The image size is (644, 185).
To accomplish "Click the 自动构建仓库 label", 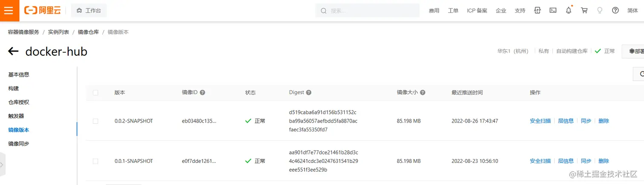I will pos(572,51).
